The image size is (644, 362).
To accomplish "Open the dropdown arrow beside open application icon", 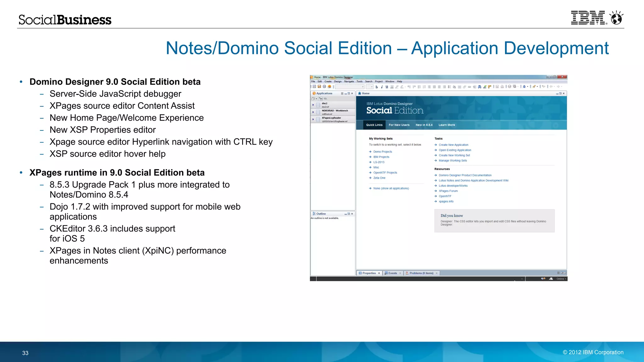I will click(x=316, y=99).
